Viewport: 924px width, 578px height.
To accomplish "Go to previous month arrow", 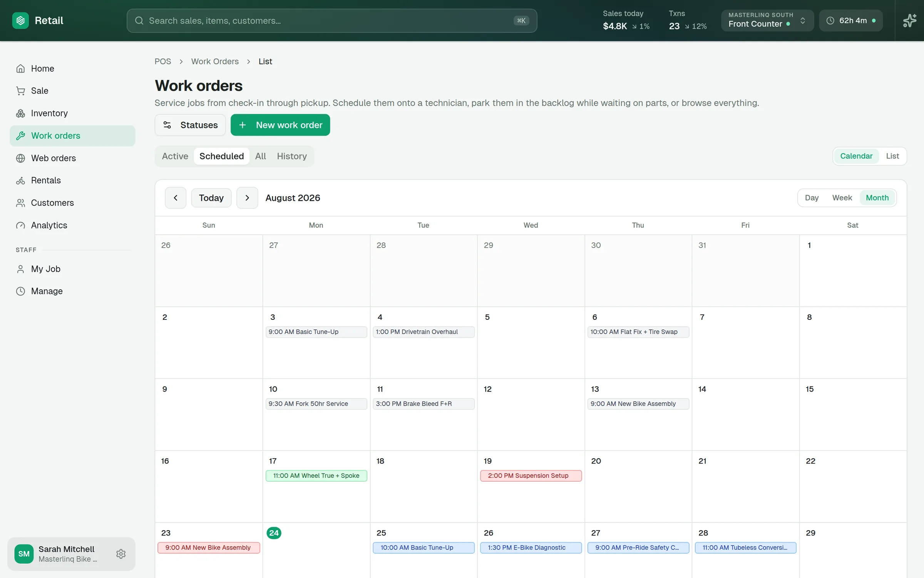I will [176, 198].
